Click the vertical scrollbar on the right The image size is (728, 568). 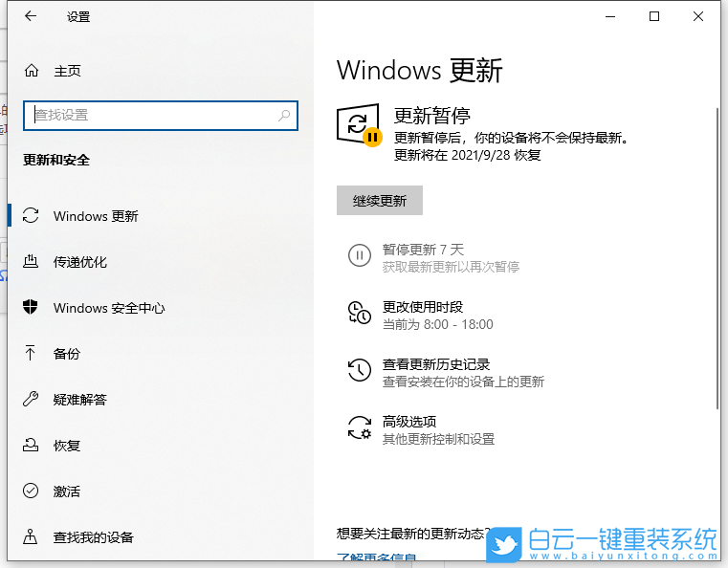pos(717,258)
